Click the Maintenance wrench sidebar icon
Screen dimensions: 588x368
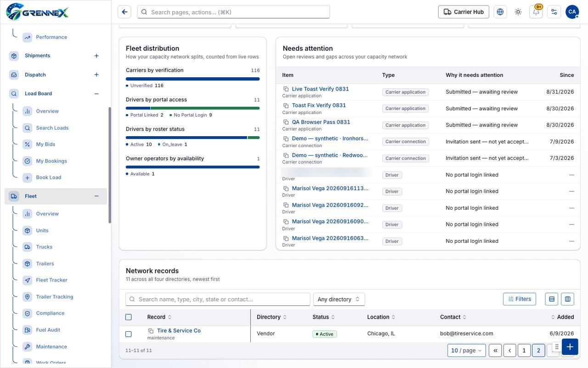click(x=27, y=346)
